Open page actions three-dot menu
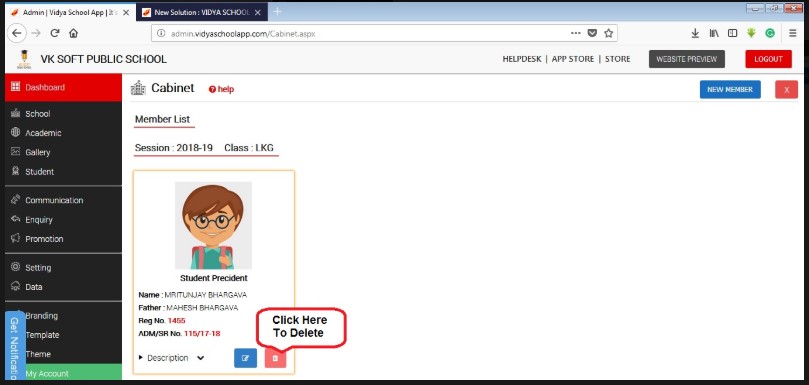809x385 pixels. 576,33
